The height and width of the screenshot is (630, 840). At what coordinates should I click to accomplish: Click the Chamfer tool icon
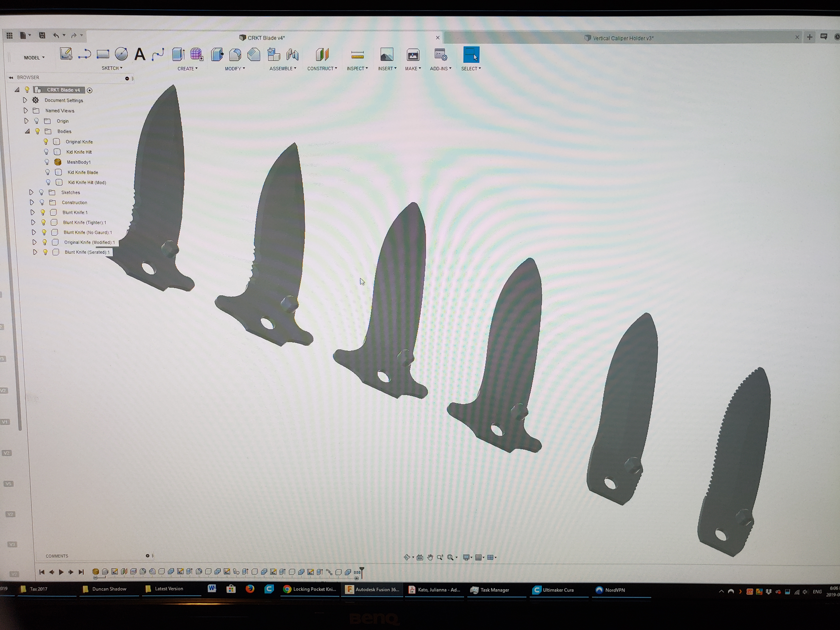point(254,55)
